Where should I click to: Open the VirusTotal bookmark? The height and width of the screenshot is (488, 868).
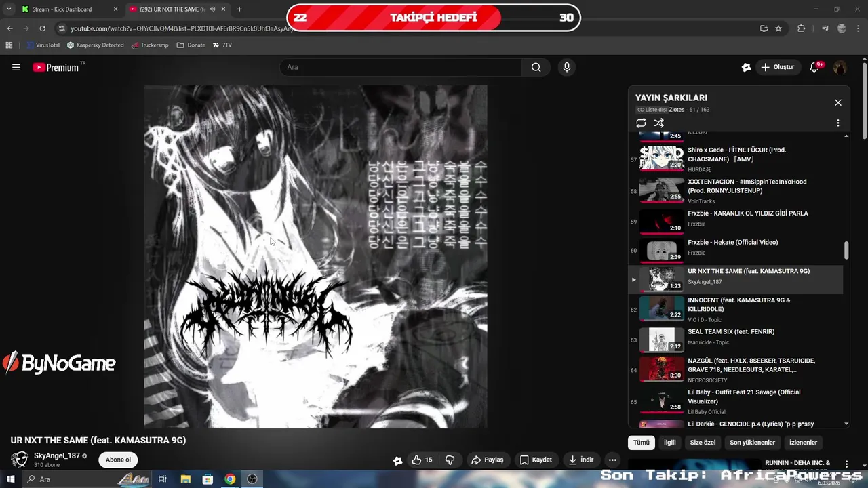(43, 45)
